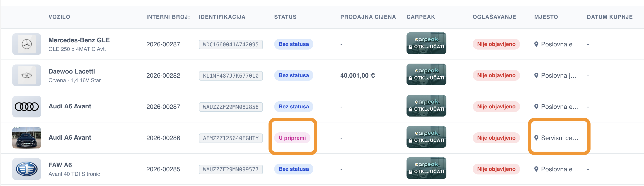Click location pin in Mercedes-Benz GLE row
This screenshot has width=644, height=186.
tap(536, 44)
